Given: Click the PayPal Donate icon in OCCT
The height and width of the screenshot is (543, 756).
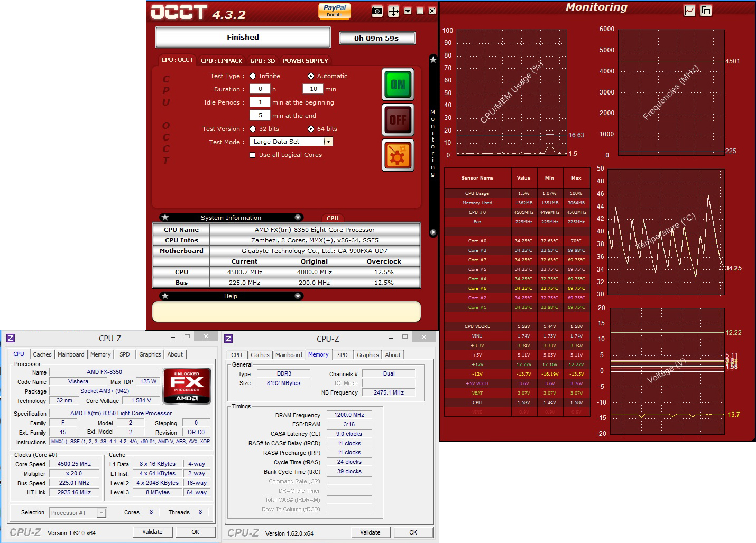Looking at the screenshot, I should coord(335,11).
